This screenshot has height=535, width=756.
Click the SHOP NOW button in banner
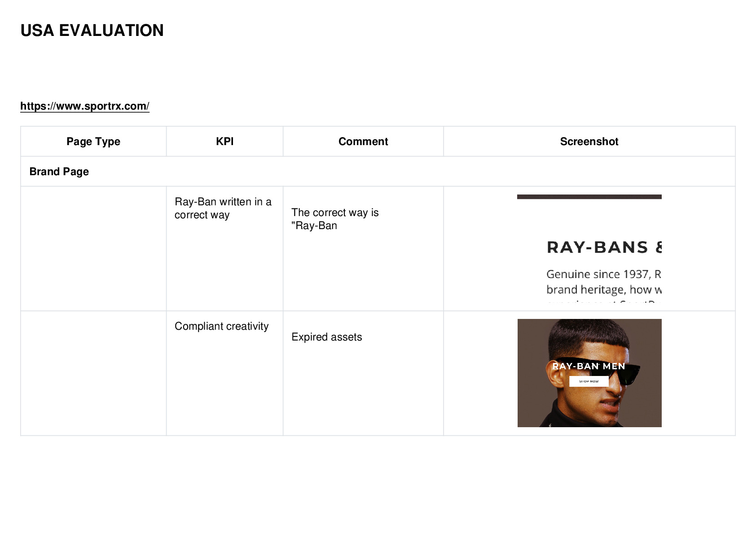pos(589,381)
